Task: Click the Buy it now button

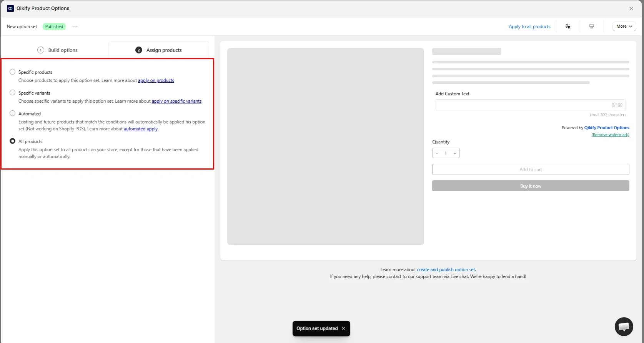Action: tap(531, 186)
